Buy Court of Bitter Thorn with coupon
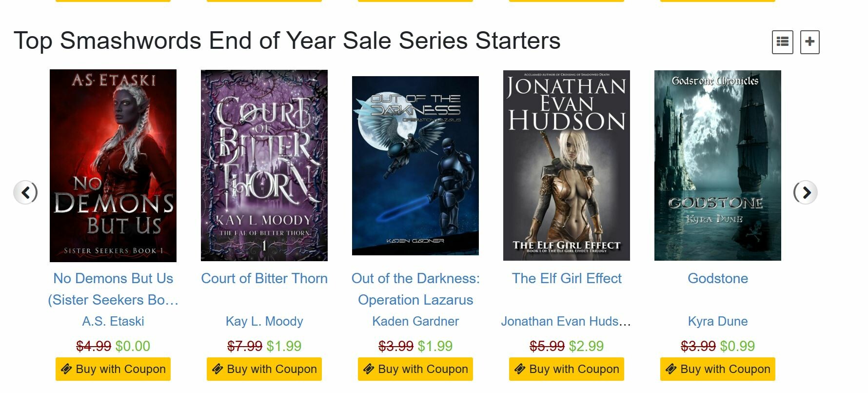The height and width of the screenshot is (393, 868). click(264, 369)
